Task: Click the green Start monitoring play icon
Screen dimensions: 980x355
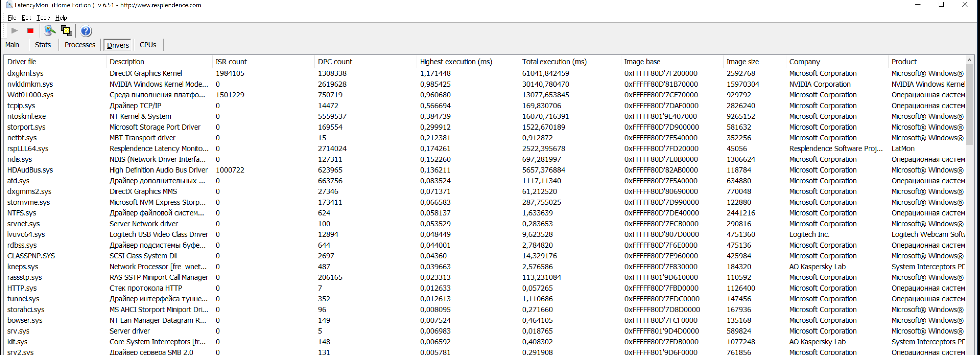Action: (x=14, y=31)
